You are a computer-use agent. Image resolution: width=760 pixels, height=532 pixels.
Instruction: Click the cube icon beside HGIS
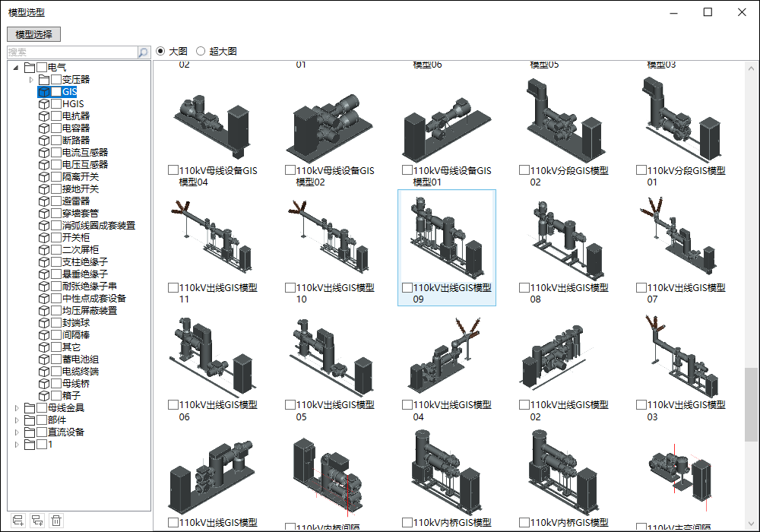44,104
